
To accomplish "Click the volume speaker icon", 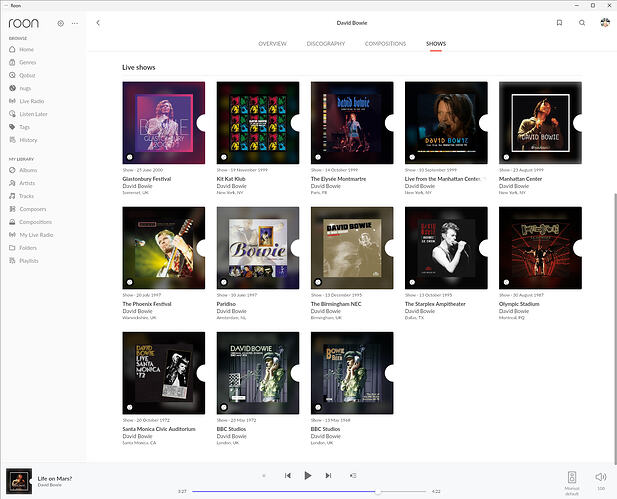I will (600, 477).
